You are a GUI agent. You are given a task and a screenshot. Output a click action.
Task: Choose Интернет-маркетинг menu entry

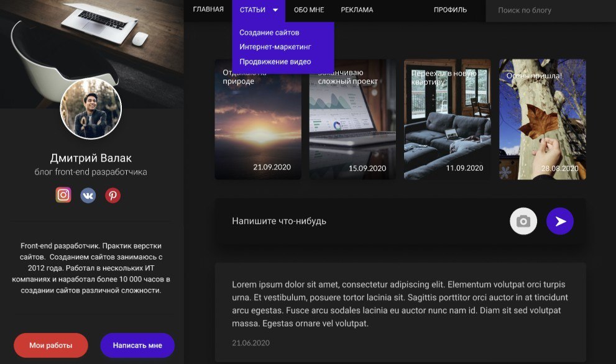(275, 47)
